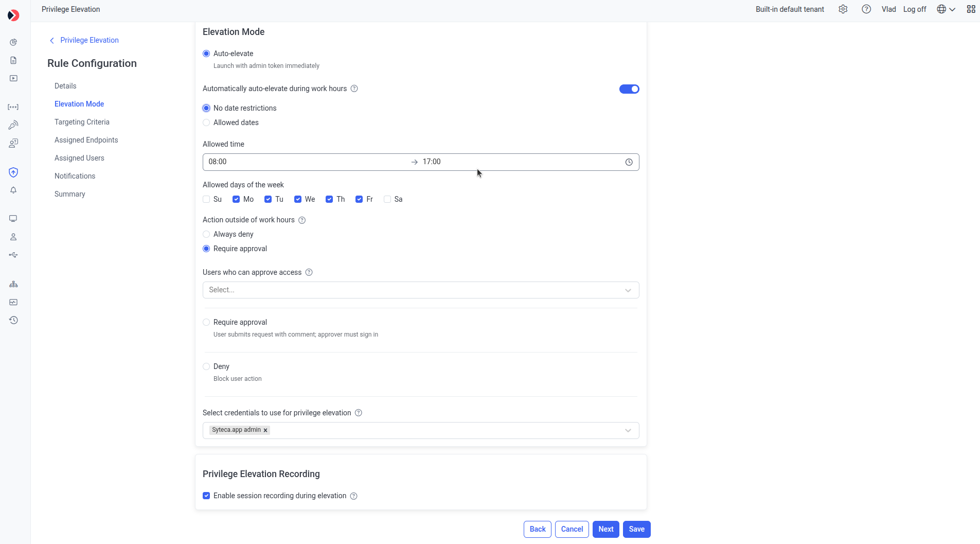The height and width of the screenshot is (544, 980).
Task: Show help for credentials selection
Action: pyautogui.click(x=359, y=413)
